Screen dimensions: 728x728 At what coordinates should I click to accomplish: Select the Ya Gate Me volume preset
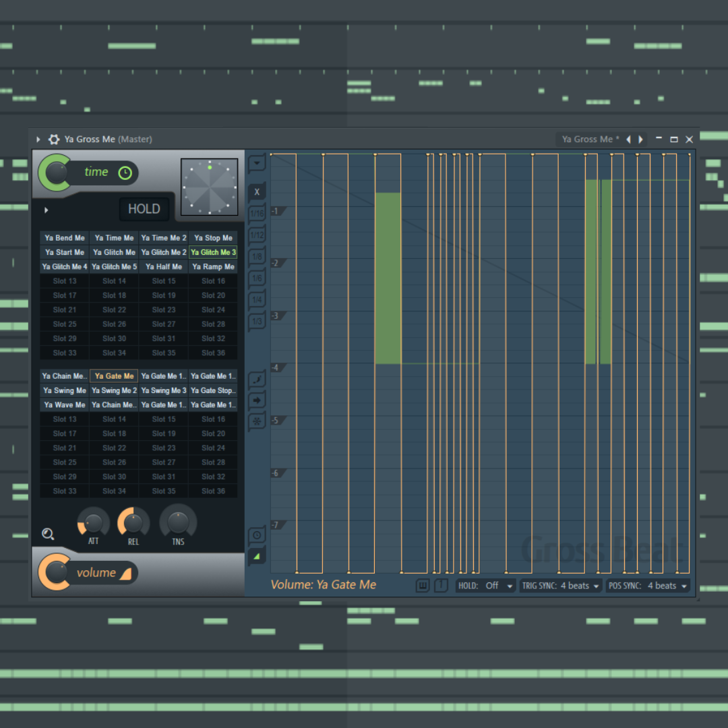click(113, 375)
